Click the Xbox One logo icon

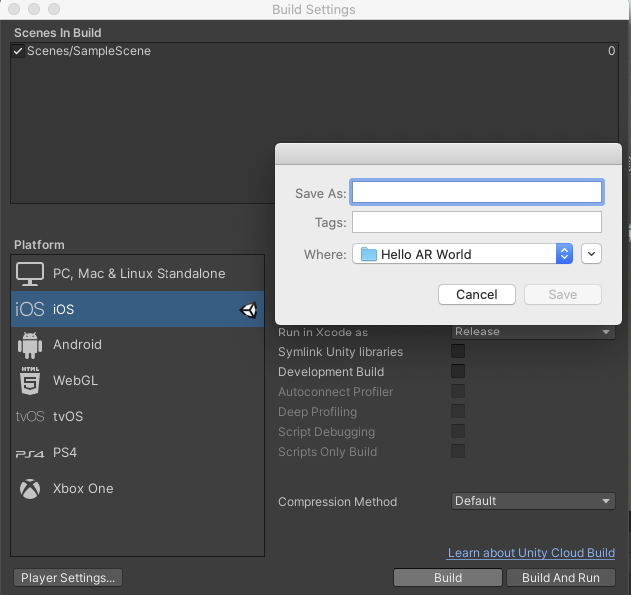(x=30, y=489)
